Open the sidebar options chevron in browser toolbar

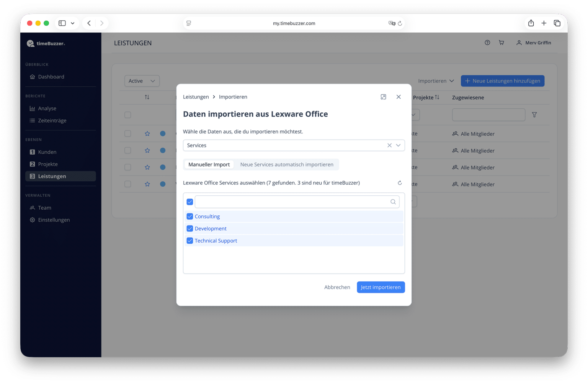click(72, 23)
